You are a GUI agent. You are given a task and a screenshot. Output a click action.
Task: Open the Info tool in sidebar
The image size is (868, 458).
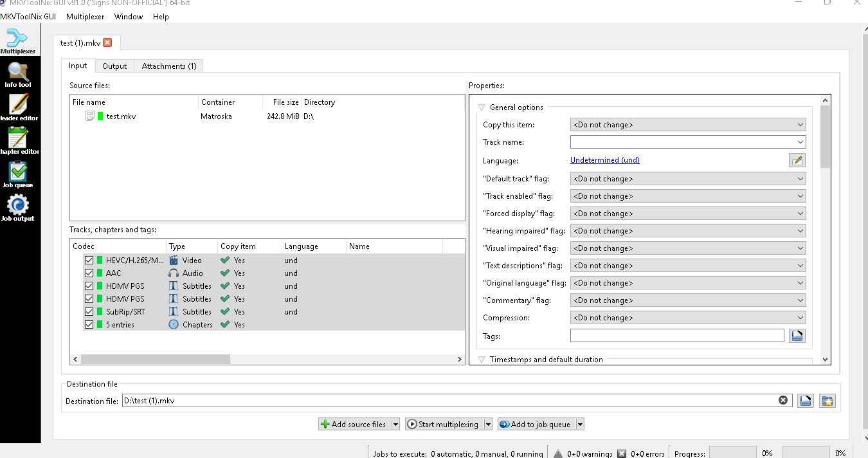pos(18,75)
